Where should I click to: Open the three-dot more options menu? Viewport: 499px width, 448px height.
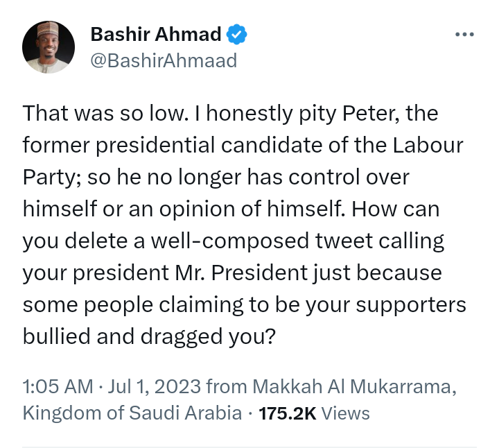[464, 35]
